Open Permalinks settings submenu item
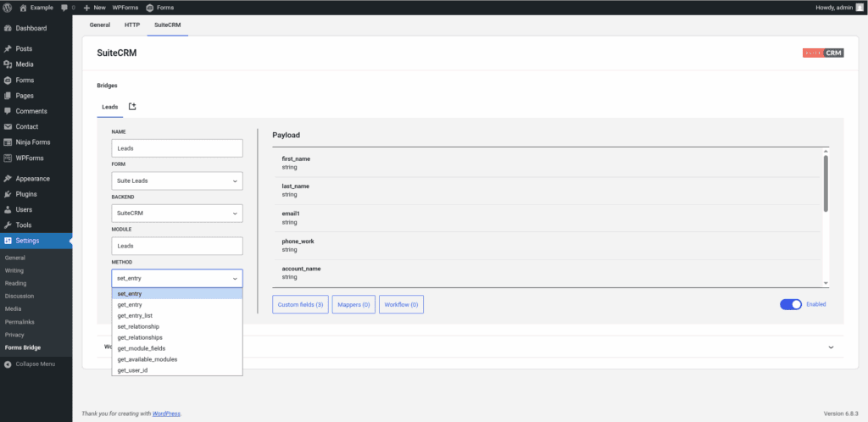Image resolution: width=868 pixels, height=422 pixels. tap(19, 322)
